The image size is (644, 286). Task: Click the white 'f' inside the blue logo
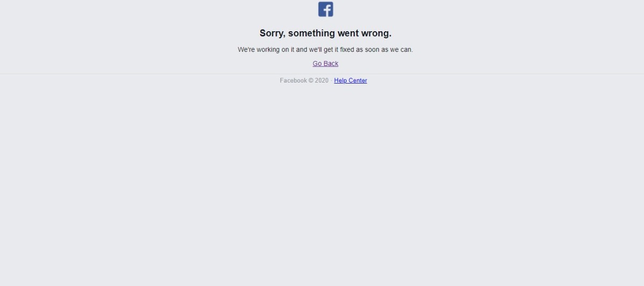[x=327, y=10]
